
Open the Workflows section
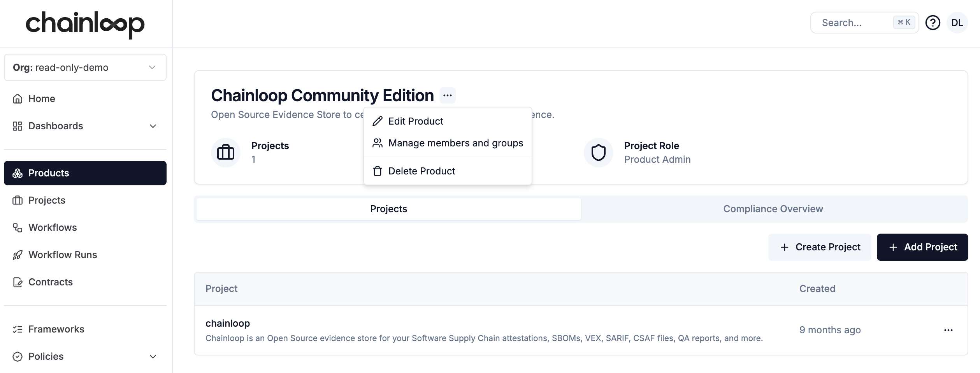pos(52,227)
